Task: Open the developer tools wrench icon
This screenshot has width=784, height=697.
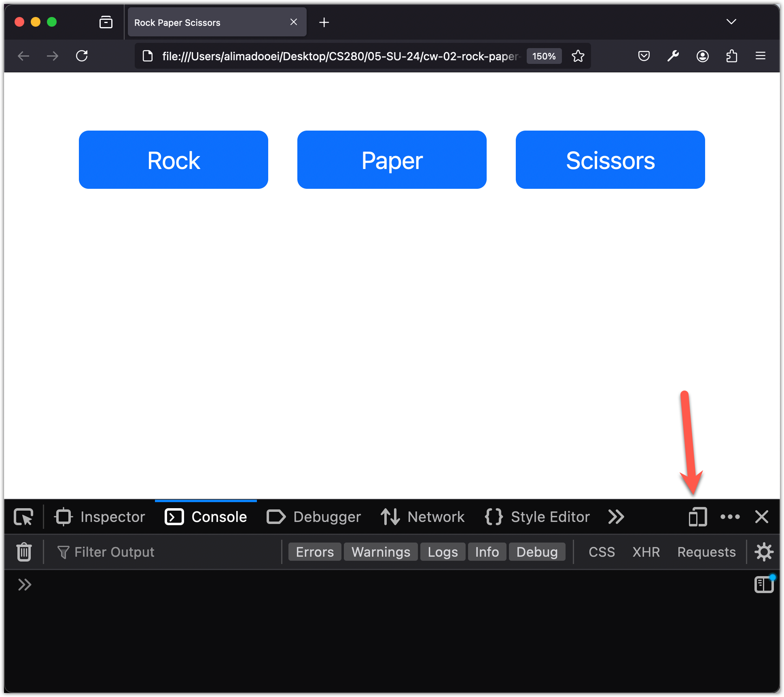Action: pos(673,56)
